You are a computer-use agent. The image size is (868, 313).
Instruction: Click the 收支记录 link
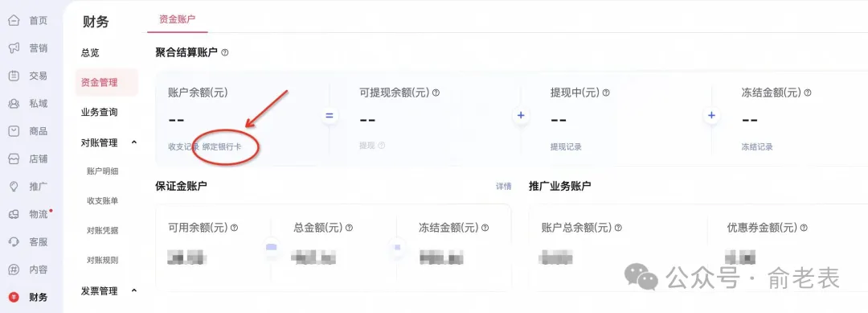point(183,146)
